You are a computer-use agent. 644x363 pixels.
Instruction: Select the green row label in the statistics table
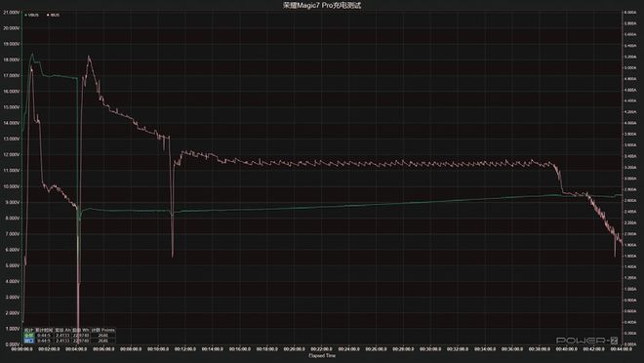pos(28,336)
